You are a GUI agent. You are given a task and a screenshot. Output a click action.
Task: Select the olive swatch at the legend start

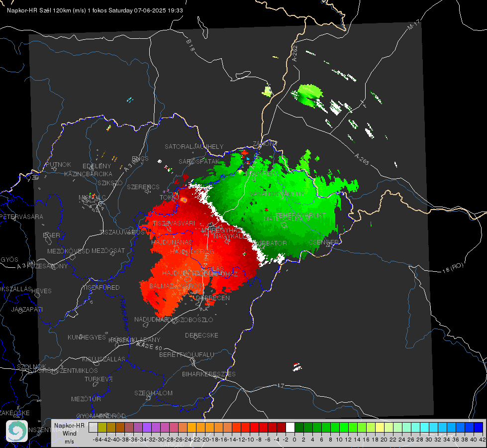pos(102,427)
